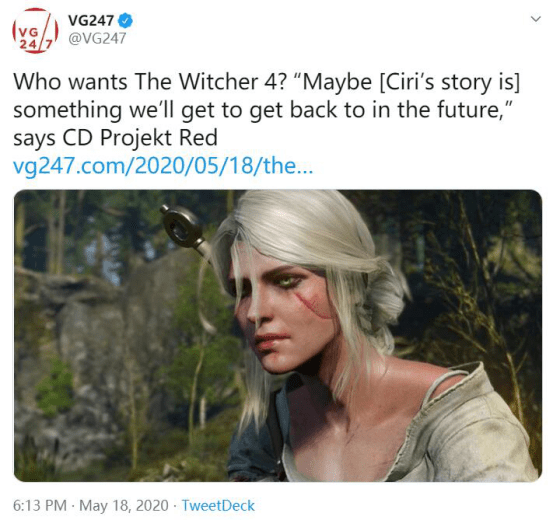
Task: Click the TweetDeck source link
Action: [x=218, y=505]
